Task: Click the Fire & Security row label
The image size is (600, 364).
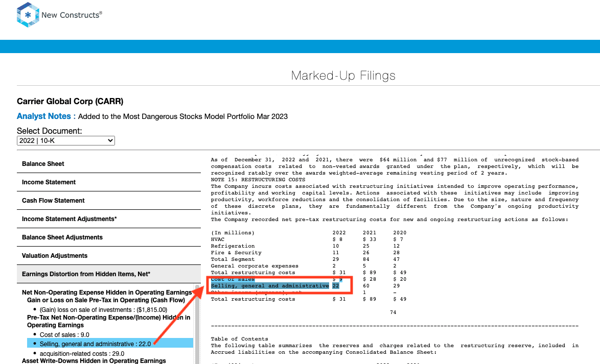Action: point(236,252)
